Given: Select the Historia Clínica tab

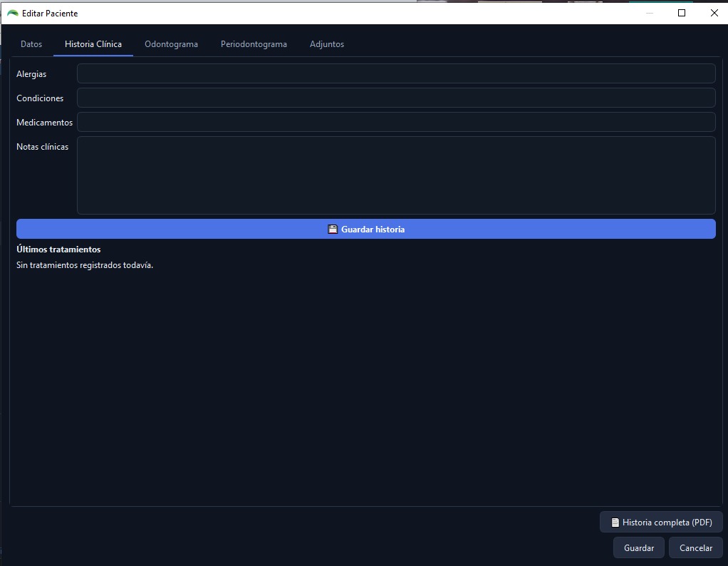Looking at the screenshot, I should pos(93,44).
